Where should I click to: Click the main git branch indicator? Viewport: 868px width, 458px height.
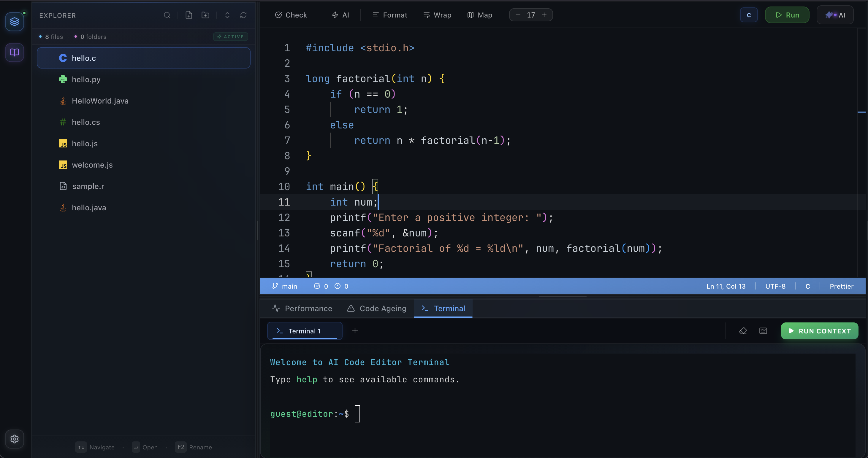point(285,286)
